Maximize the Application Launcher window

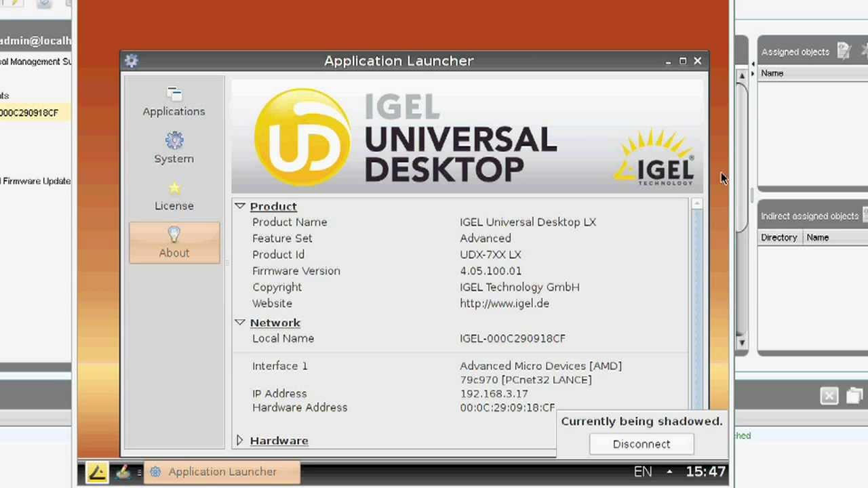[683, 61]
